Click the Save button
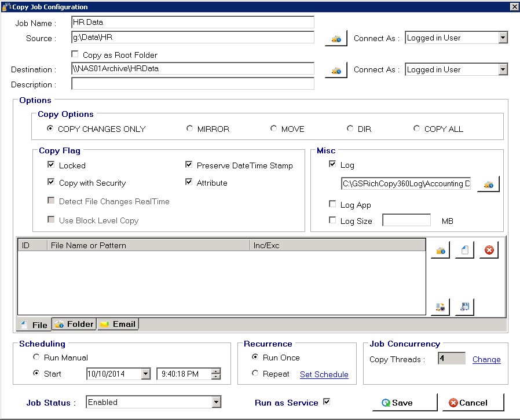This screenshot has height=420, width=520. [x=405, y=403]
